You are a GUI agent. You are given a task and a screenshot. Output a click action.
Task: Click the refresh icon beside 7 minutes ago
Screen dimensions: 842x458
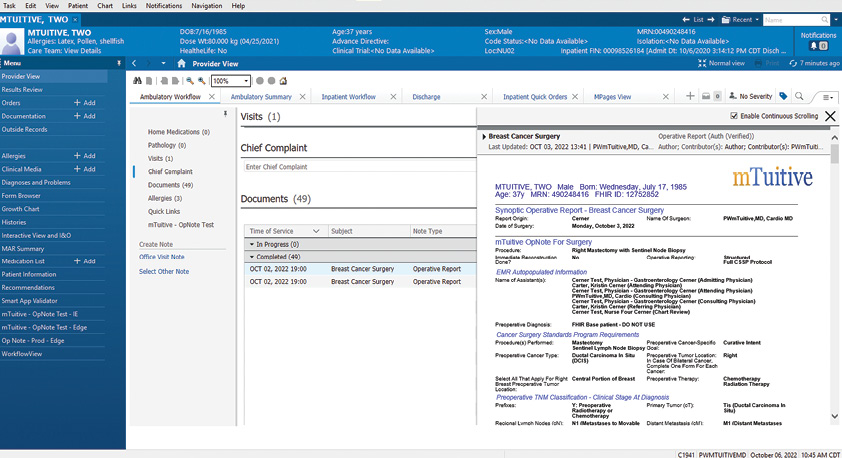click(793, 63)
